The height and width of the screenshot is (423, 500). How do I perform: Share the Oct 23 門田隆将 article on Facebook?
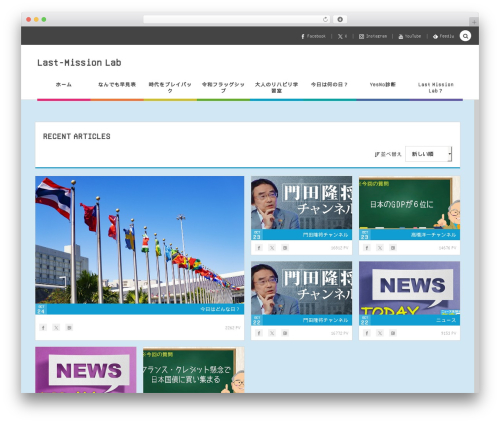coord(259,248)
